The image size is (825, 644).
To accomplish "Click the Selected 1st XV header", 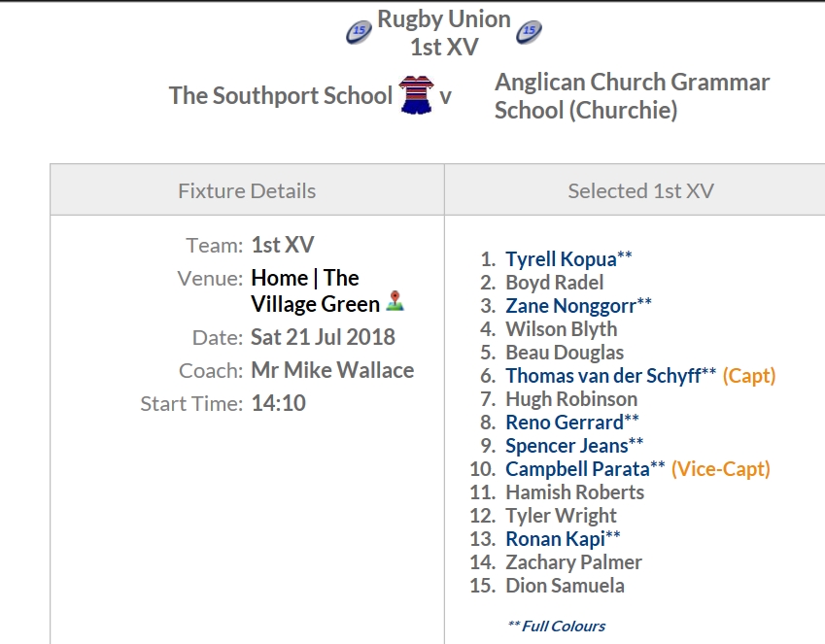I will click(x=640, y=190).
